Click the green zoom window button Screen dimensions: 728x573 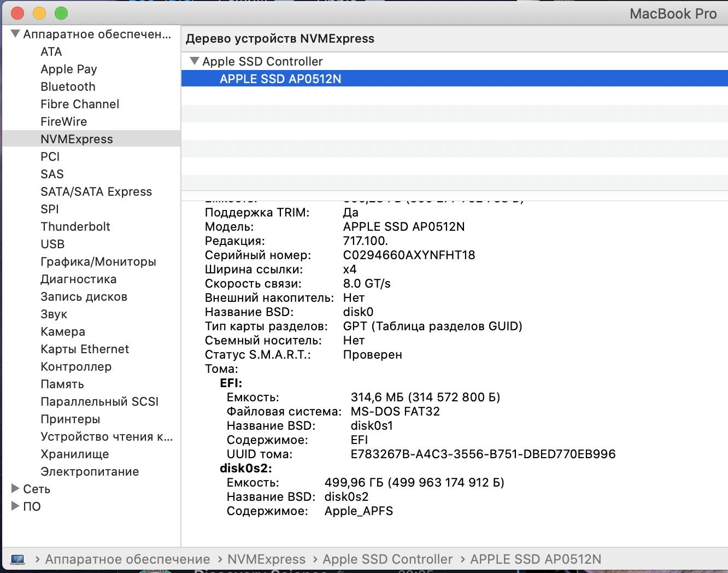61,13
